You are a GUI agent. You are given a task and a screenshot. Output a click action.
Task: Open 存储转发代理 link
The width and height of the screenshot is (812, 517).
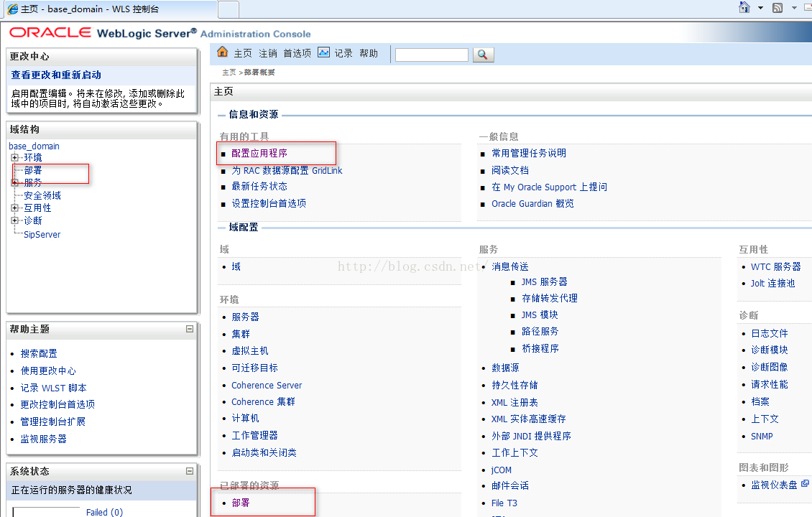coord(550,298)
